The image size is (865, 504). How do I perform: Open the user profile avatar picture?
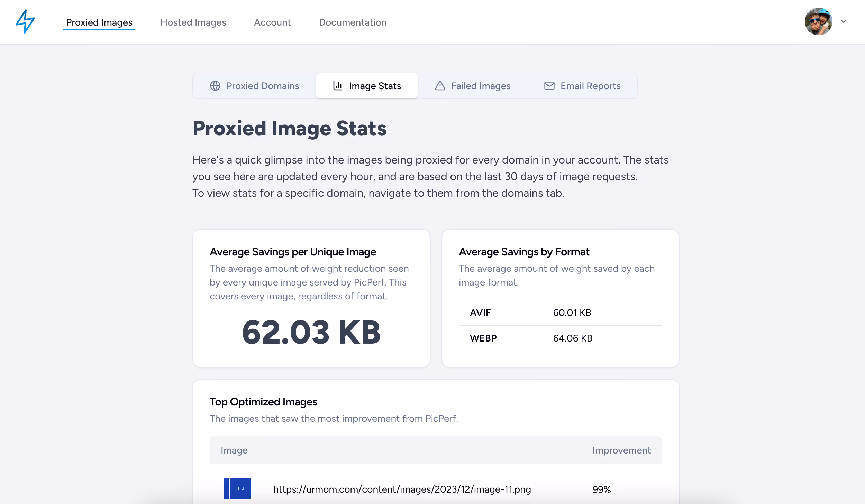click(x=818, y=22)
